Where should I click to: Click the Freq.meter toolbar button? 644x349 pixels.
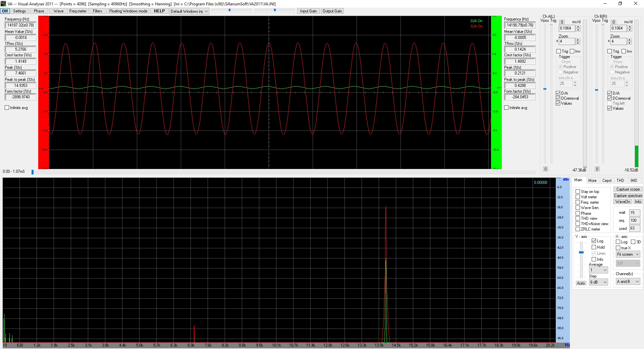pos(78,11)
